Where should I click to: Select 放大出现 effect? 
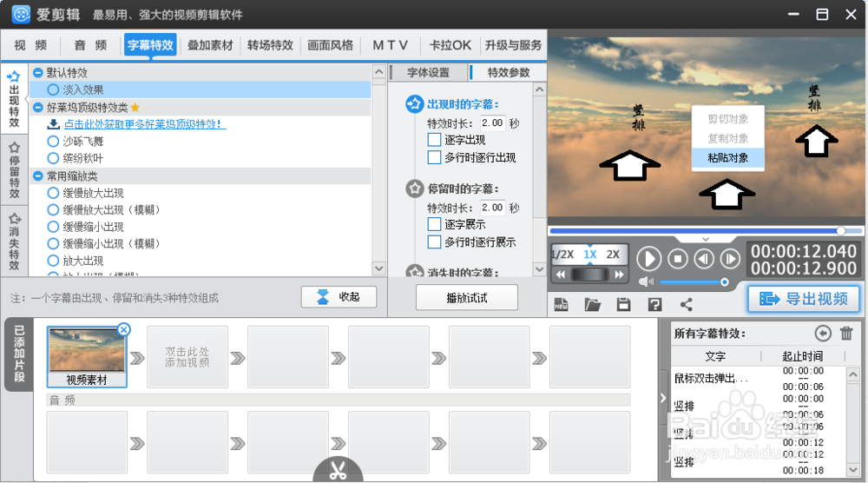click(53, 261)
